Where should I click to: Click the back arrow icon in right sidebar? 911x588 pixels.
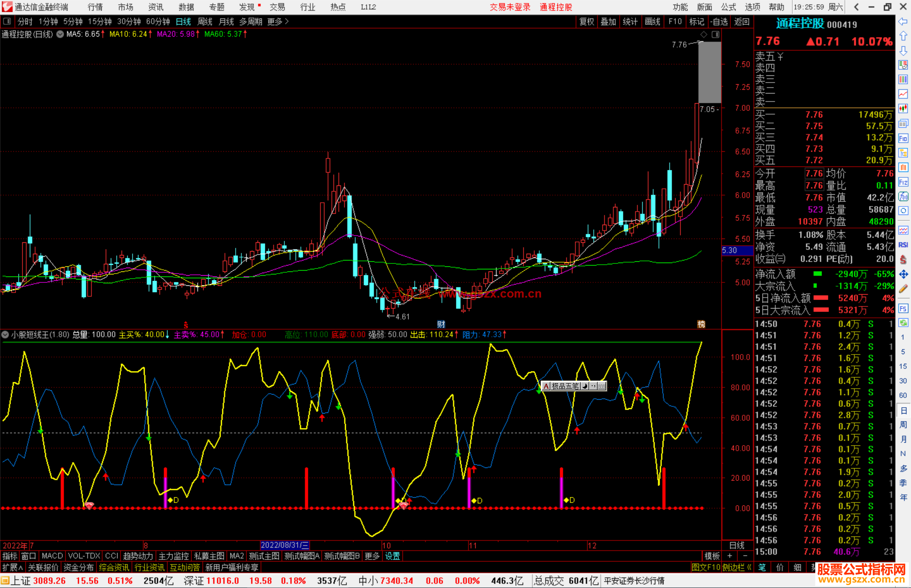(903, 21)
